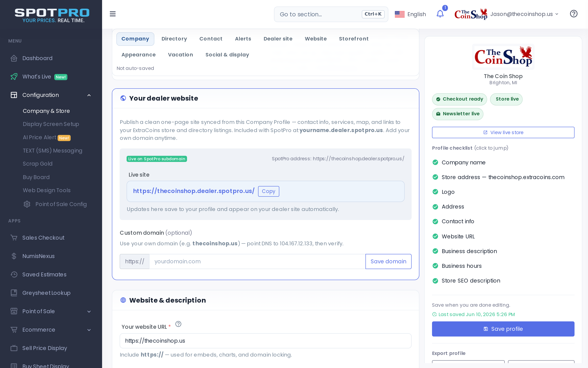588x368 pixels.
Task: Jump to Business hours checklist item
Action: click(461, 266)
